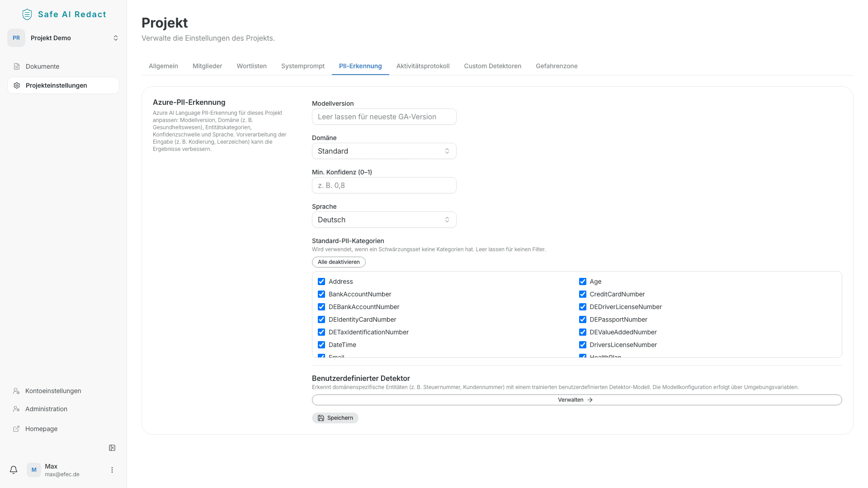This screenshot has width=868, height=488.
Task: Click the Speichern save button
Action: (x=335, y=418)
